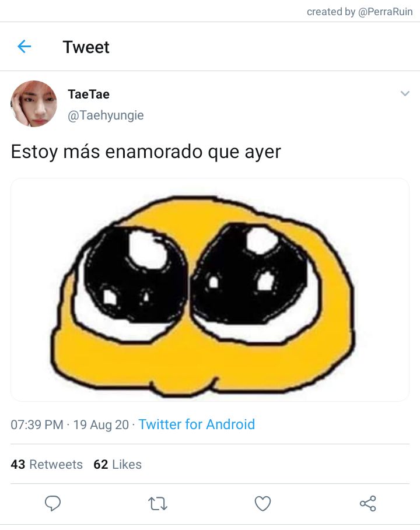Visit the @Taehyungie handle
The height and width of the screenshot is (530, 420).
(x=106, y=115)
